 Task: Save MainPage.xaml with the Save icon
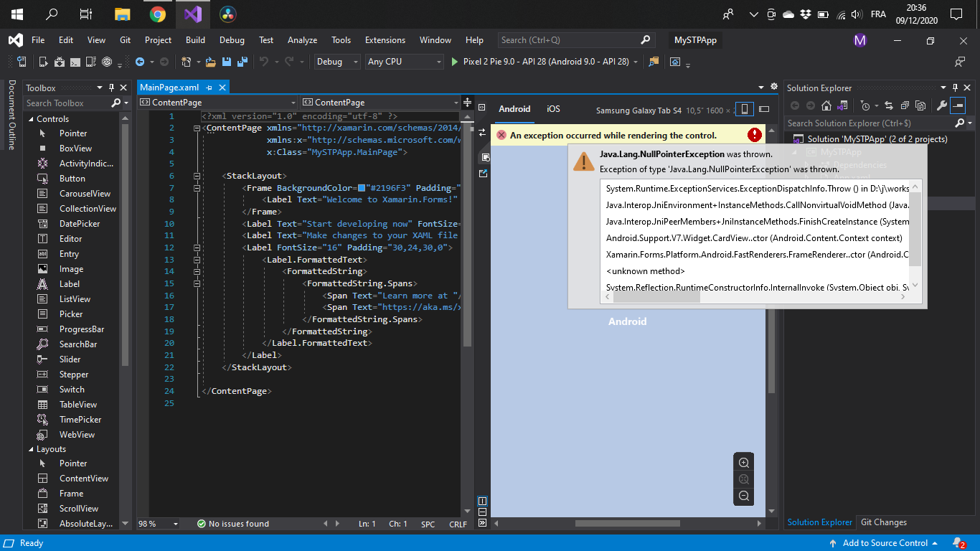(x=227, y=62)
